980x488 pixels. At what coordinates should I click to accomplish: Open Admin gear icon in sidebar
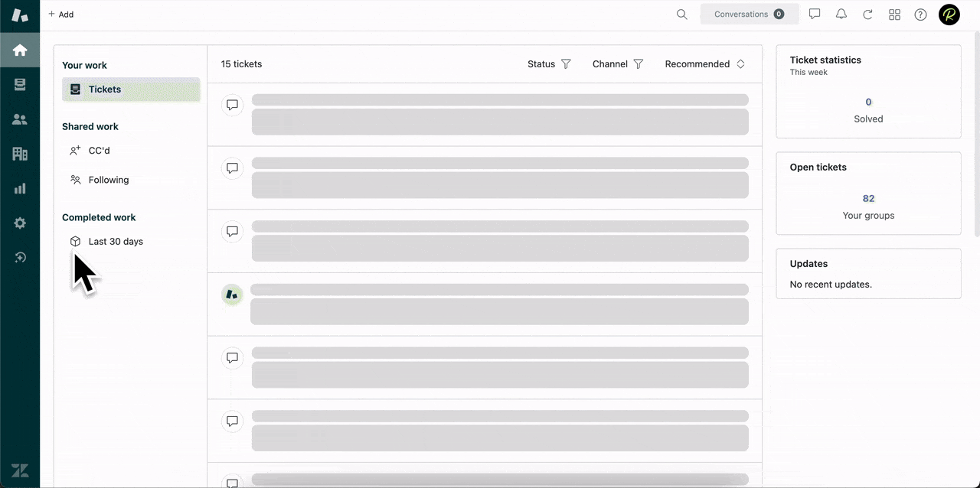coord(20,223)
